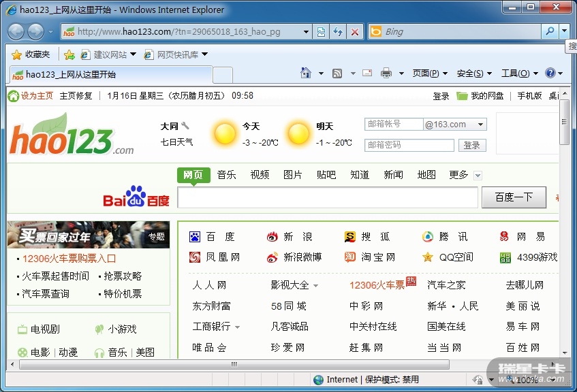Open the 手机版 link
Viewport: 577px width, 392px height.
[529, 96]
